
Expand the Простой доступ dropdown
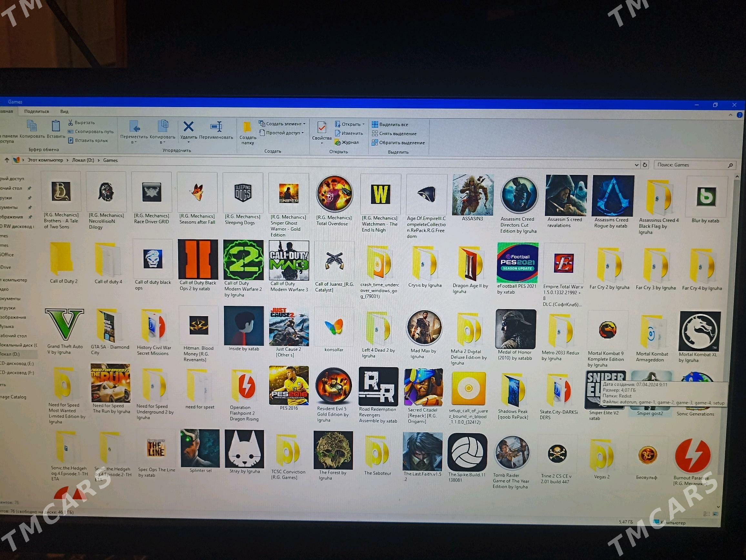point(302,133)
